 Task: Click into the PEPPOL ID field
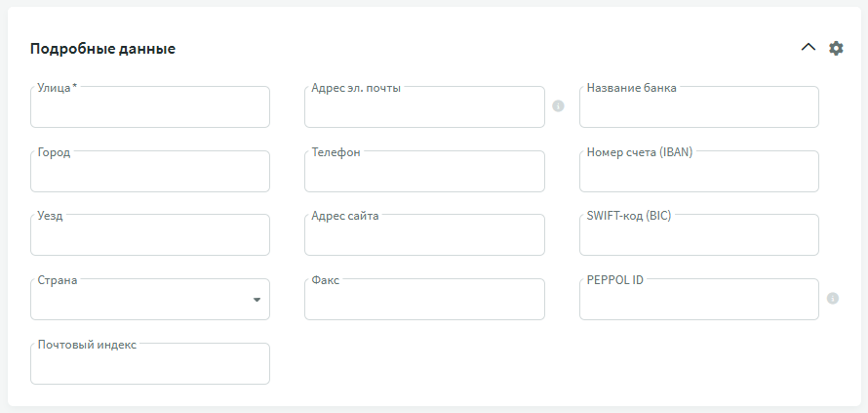698,302
